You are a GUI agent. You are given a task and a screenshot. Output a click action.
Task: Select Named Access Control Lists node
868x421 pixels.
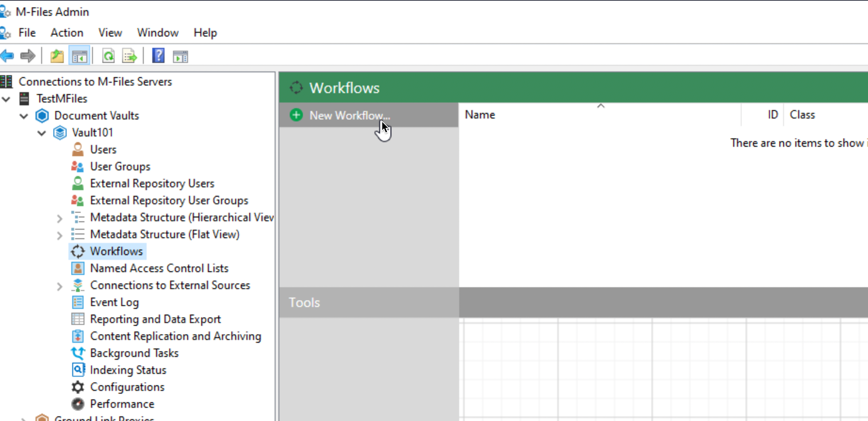coord(159,268)
